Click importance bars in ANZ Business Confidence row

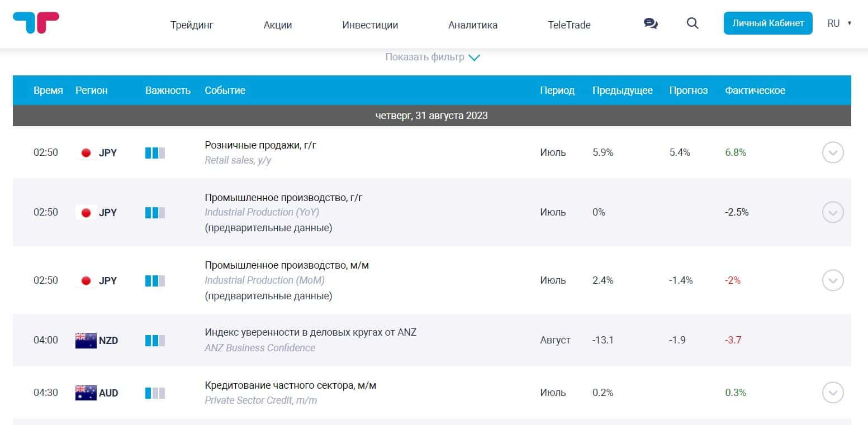155,340
